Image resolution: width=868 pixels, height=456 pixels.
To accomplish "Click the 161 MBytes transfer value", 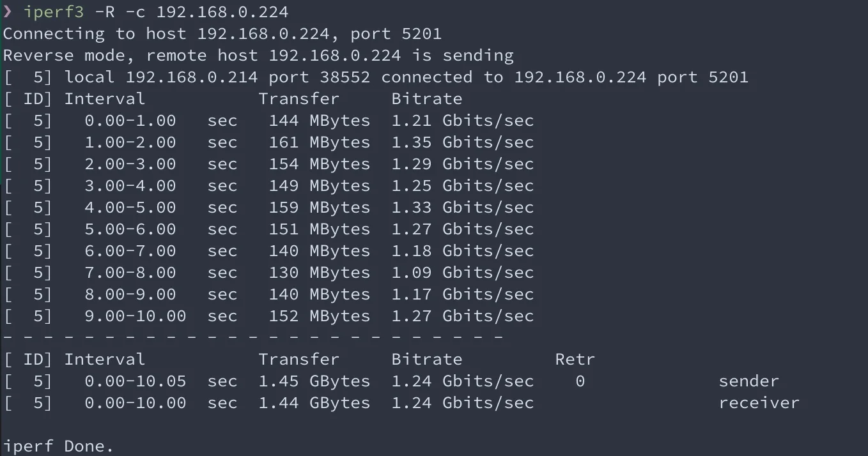I will pyautogui.click(x=319, y=142).
